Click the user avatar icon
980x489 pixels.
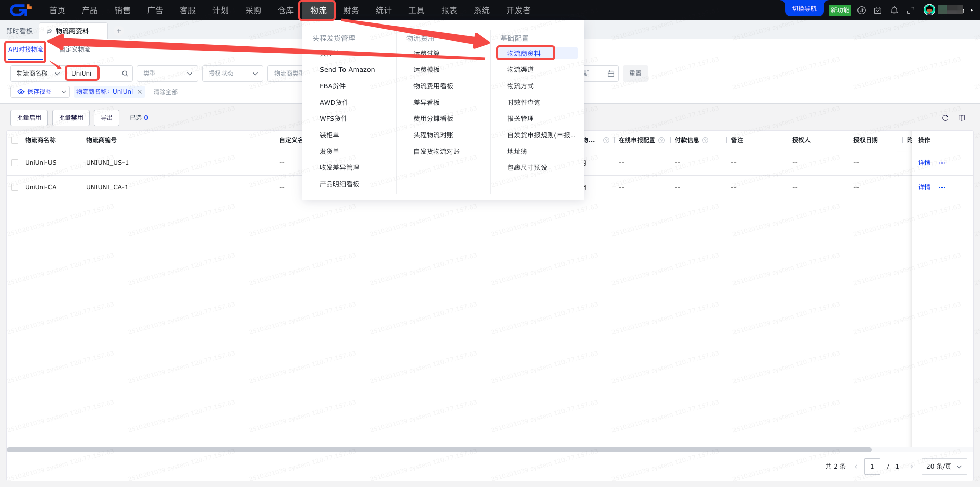929,10
